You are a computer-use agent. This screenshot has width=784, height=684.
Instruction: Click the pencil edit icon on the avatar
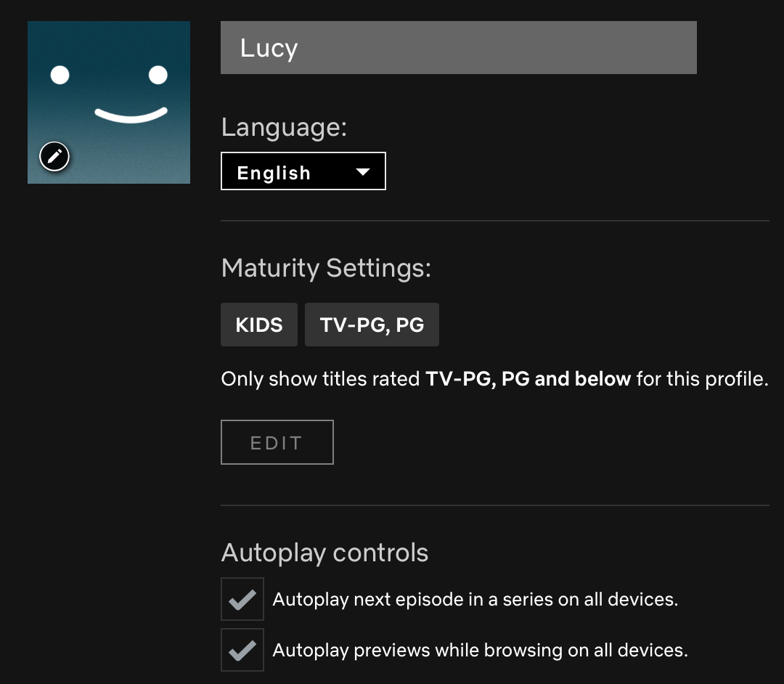coord(54,157)
